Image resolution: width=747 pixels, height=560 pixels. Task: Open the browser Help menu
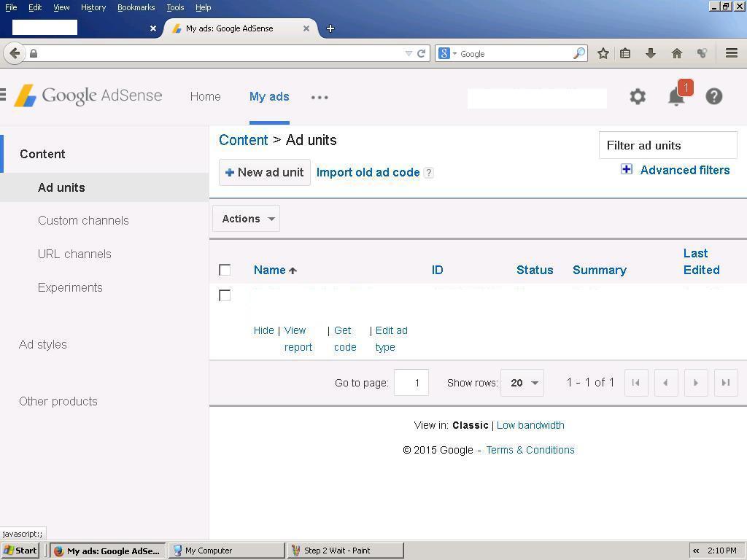[x=204, y=7]
